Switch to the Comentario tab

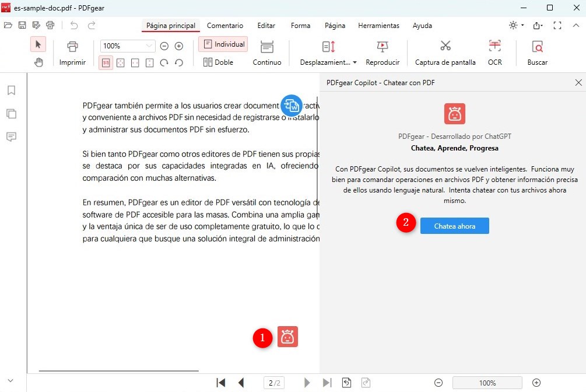[225, 26]
